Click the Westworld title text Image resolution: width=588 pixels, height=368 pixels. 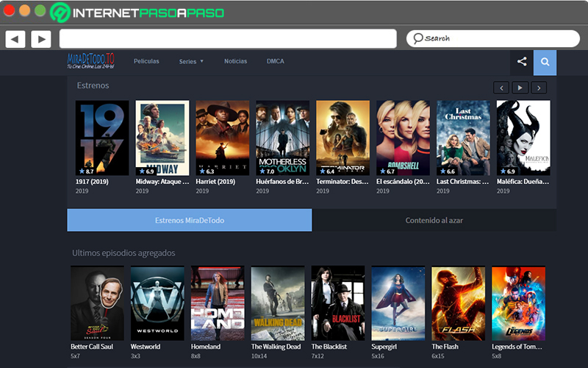click(146, 347)
